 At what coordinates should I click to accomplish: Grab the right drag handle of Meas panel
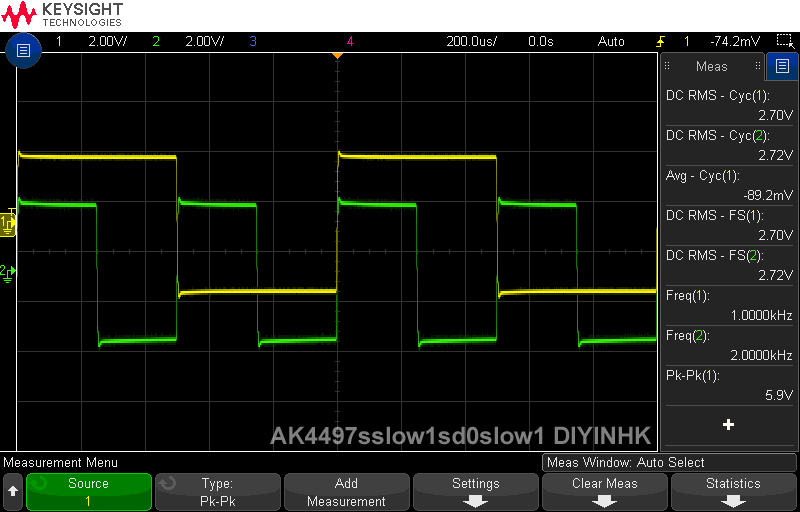pyautogui.click(x=758, y=66)
